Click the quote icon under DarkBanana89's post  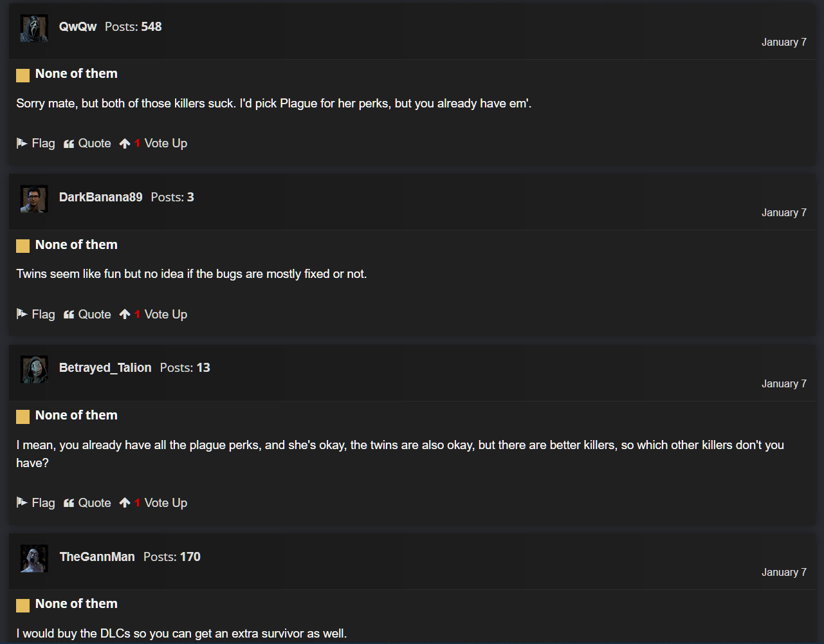[x=69, y=315]
